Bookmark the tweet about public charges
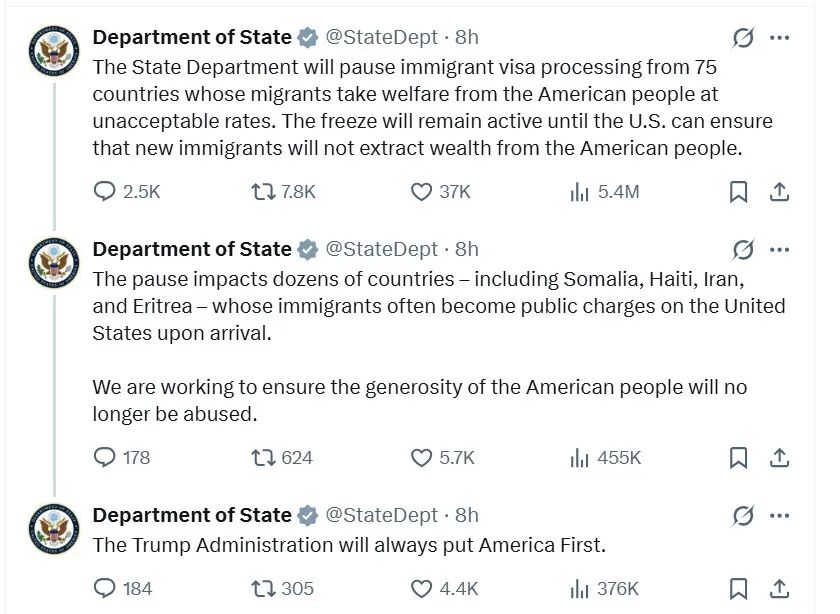The height and width of the screenshot is (614, 840). pyautogui.click(x=738, y=457)
